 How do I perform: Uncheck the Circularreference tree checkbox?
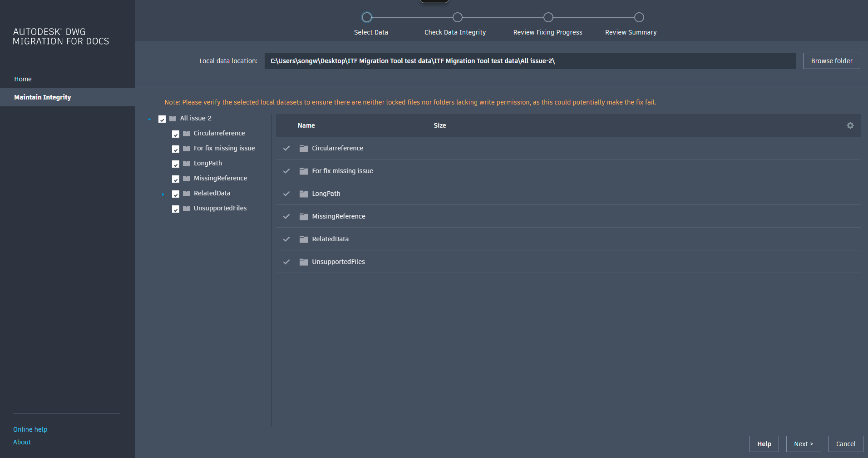click(x=176, y=134)
